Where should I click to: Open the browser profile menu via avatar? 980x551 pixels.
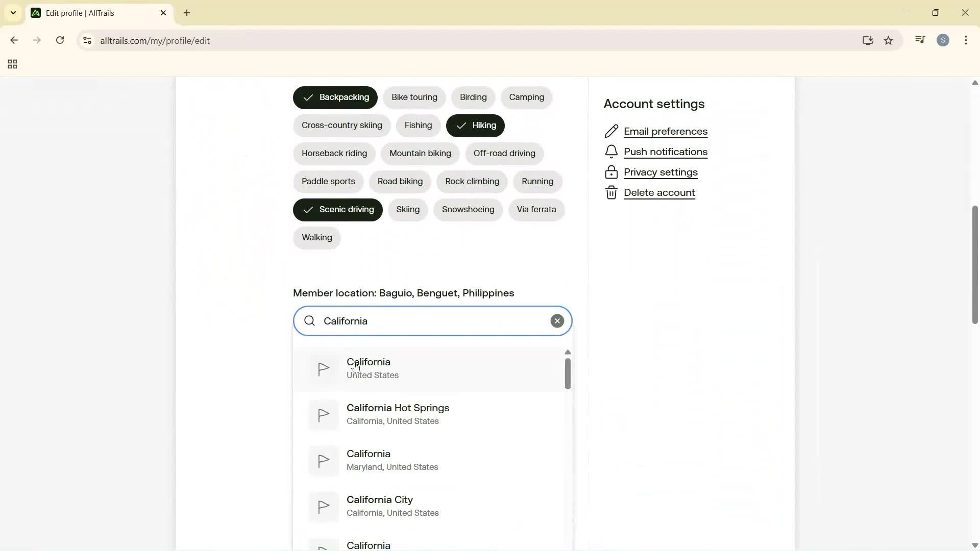tap(943, 40)
